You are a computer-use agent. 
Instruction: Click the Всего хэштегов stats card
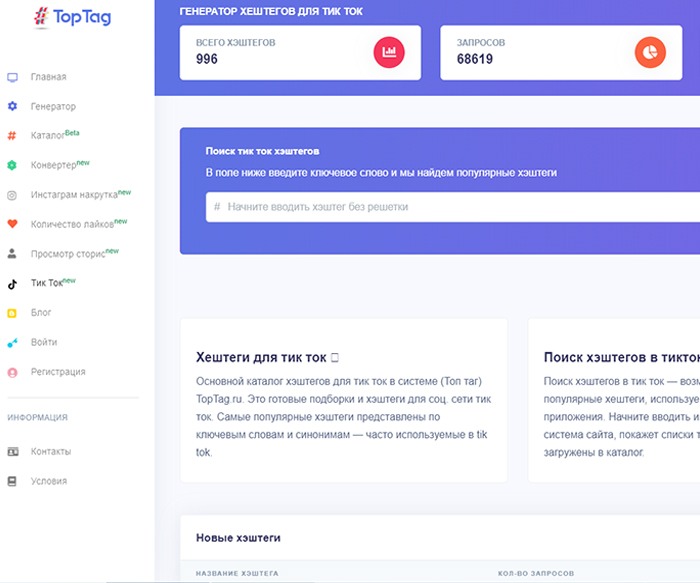click(300, 53)
